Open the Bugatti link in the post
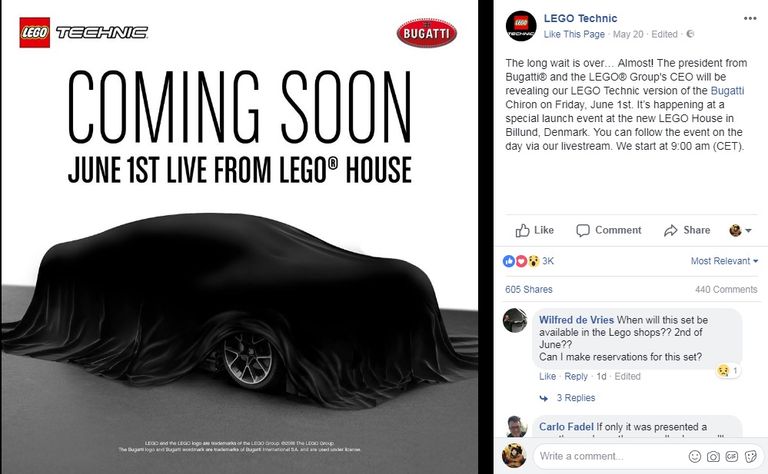Viewport: 768px width, 474px height. (x=727, y=91)
